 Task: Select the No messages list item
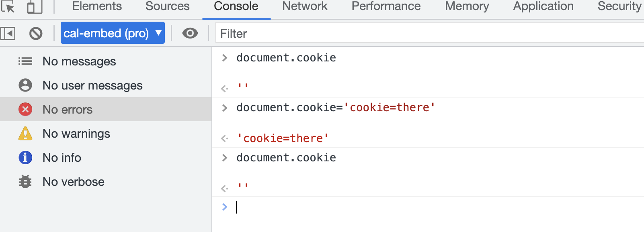[79, 61]
